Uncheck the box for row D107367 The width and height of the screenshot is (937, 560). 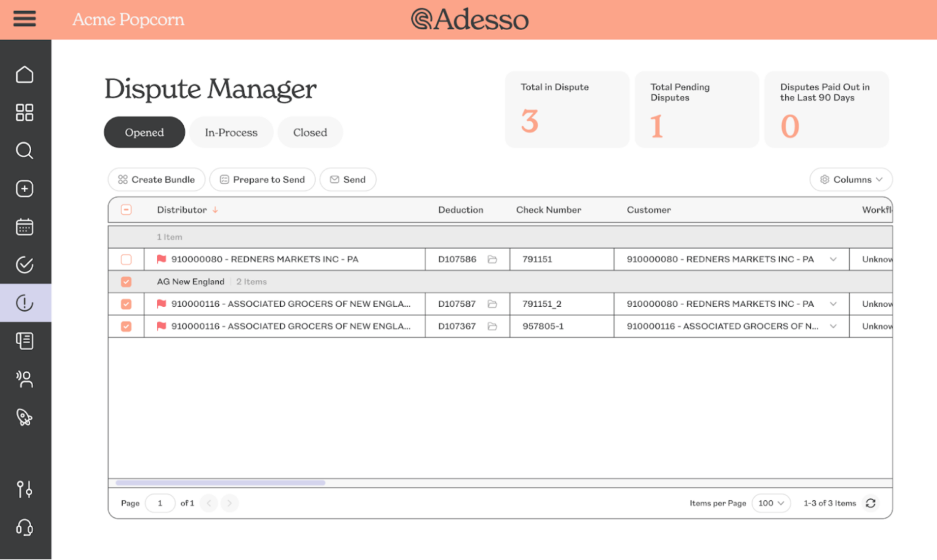point(126,326)
